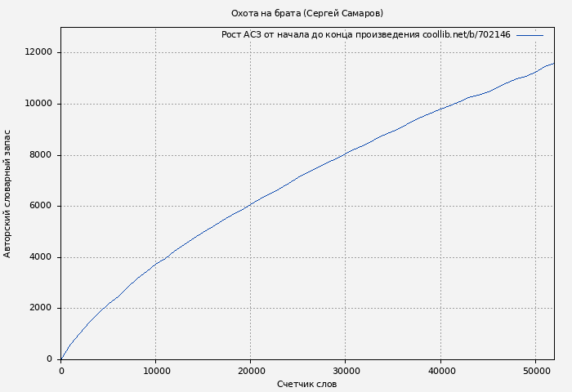Select the vertical axis label "Авторский словарный запас"
The image size is (572, 392).
click(8, 193)
